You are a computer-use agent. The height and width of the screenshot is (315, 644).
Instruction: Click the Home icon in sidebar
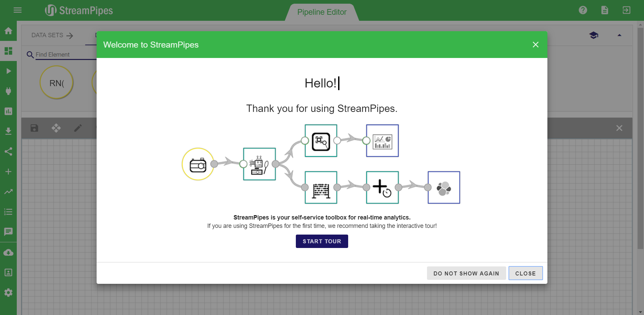coord(8,31)
